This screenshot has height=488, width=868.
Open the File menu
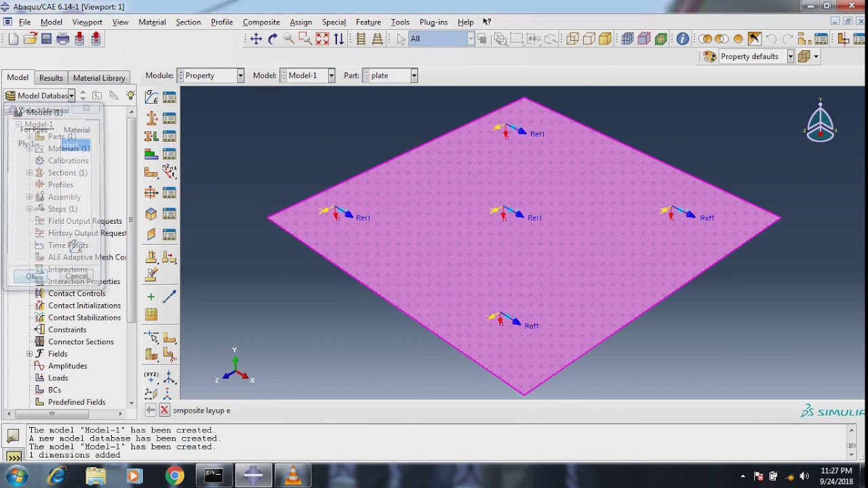click(24, 22)
